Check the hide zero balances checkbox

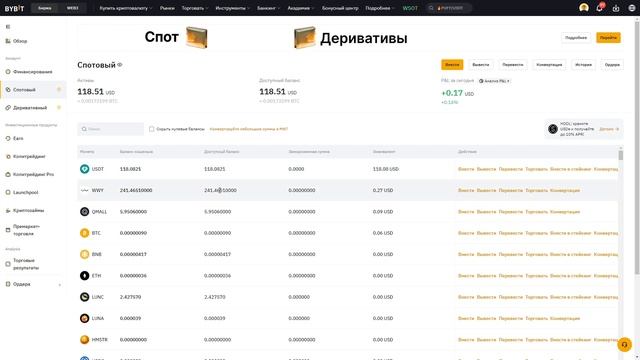tap(151, 129)
